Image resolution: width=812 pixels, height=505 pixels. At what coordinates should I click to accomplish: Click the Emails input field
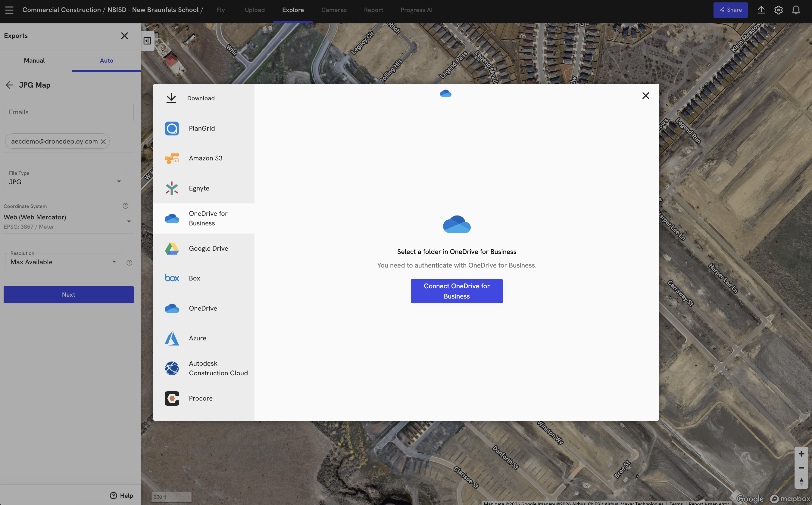coord(68,112)
